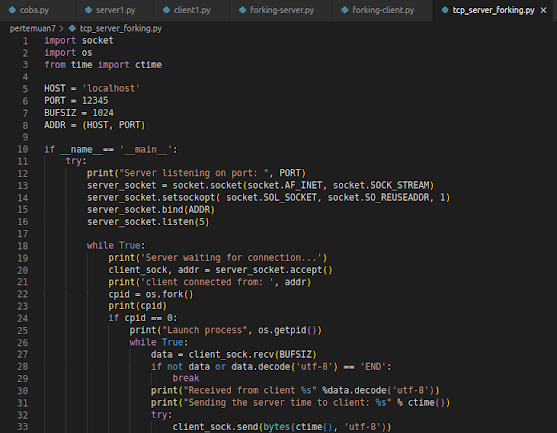557x433 pixels.
Task: Click 'if cpid == 0:' line
Action: (x=143, y=318)
